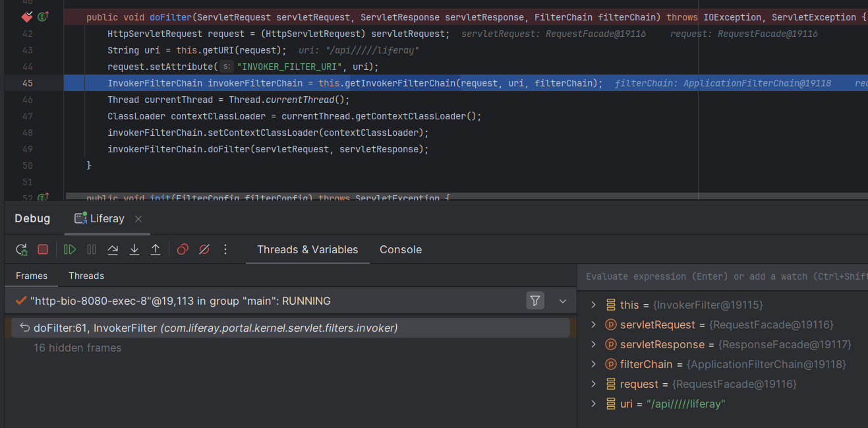Switch to the Threads tab

tap(86, 276)
